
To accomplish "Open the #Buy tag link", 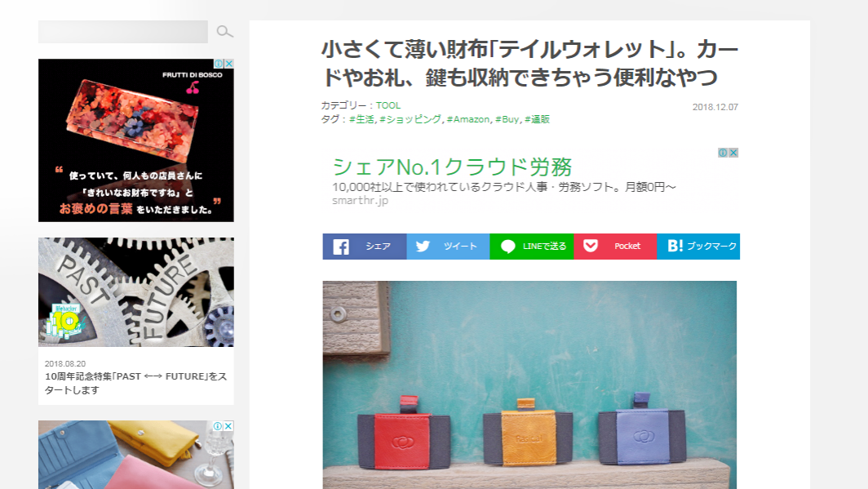I will 507,119.
